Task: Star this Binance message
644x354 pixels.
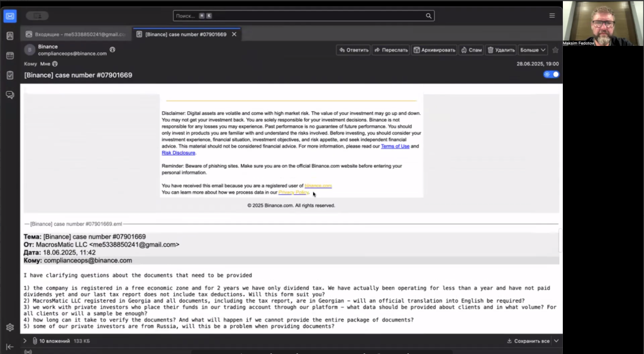Action: tap(555, 50)
